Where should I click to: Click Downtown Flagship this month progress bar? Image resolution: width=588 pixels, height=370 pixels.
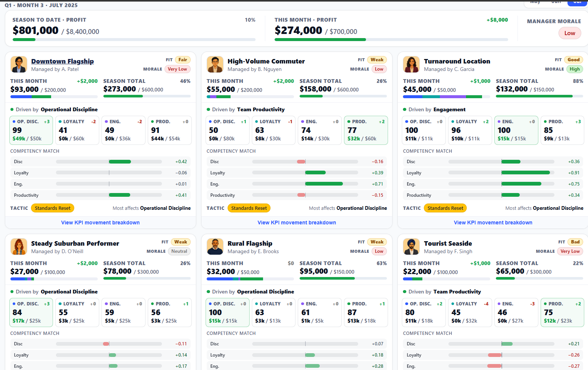(x=54, y=97)
